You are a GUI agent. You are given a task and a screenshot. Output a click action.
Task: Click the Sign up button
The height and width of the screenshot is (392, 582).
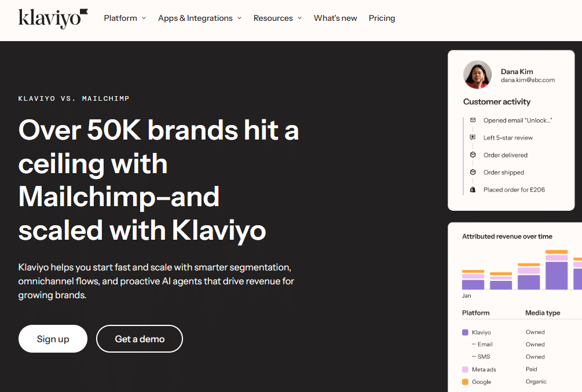coord(53,339)
